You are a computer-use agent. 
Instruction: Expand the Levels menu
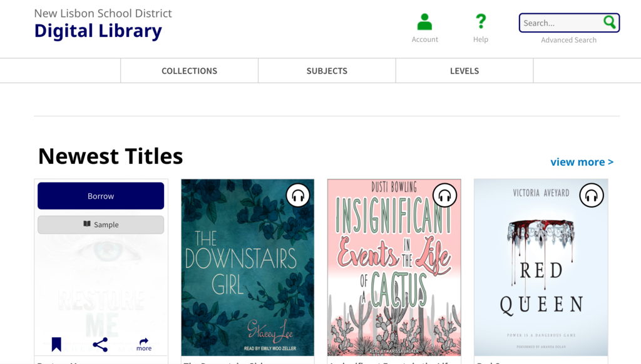pyautogui.click(x=464, y=71)
